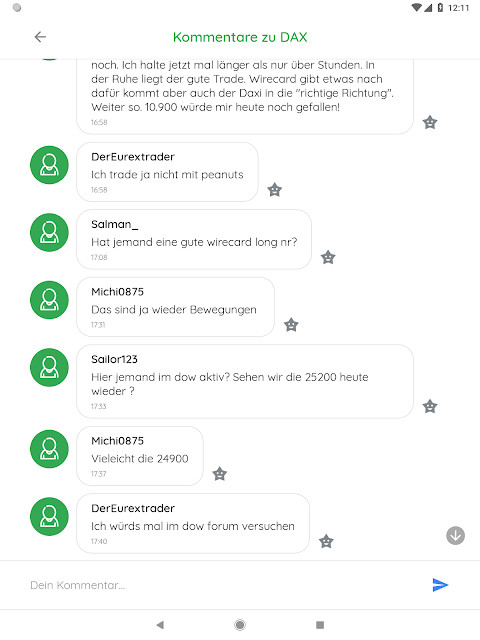Go back using the arrow beside Kommentare zu DAX
The width and height of the screenshot is (480, 640).
[x=40, y=37]
